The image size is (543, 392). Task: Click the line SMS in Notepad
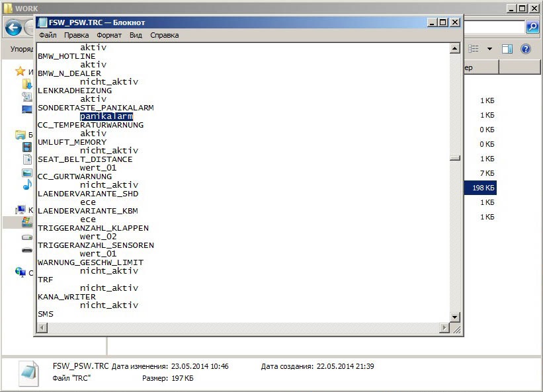coord(46,314)
